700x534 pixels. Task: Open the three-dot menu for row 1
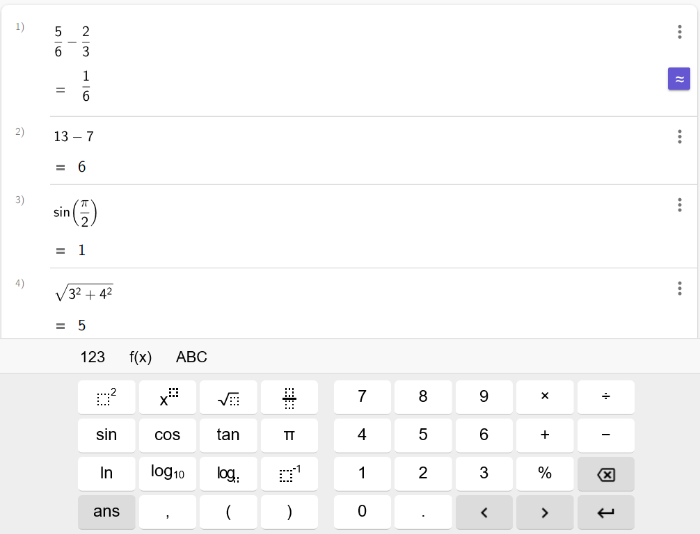pyautogui.click(x=679, y=32)
